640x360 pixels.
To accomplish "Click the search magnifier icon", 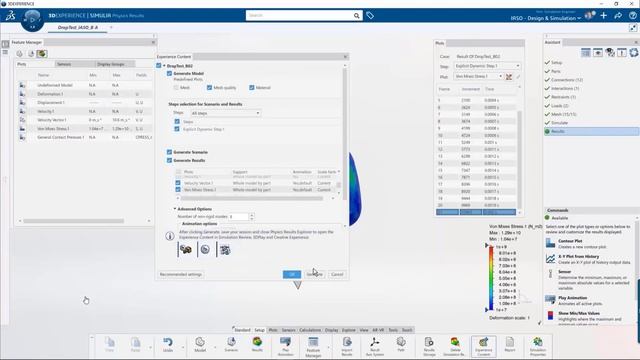I will click(356, 16).
